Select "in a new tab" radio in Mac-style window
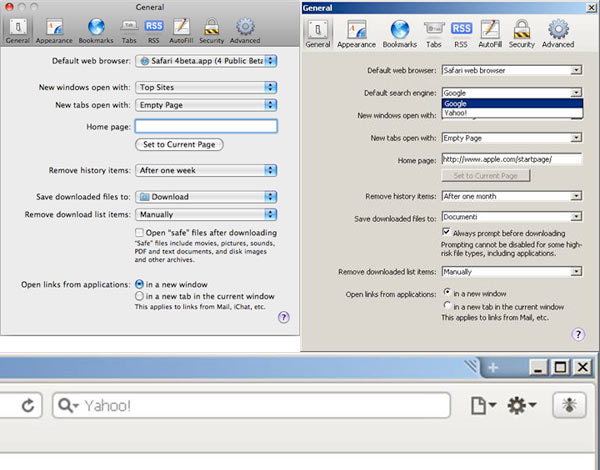600x470 pixels. point(139,296)
